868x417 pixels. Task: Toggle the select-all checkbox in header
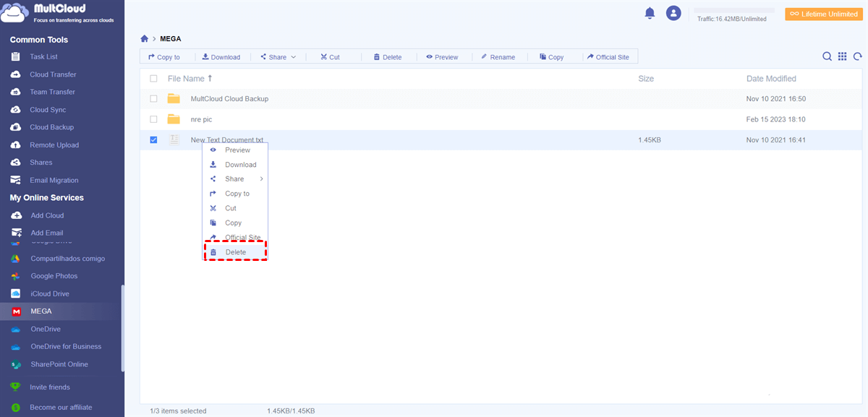153,79
